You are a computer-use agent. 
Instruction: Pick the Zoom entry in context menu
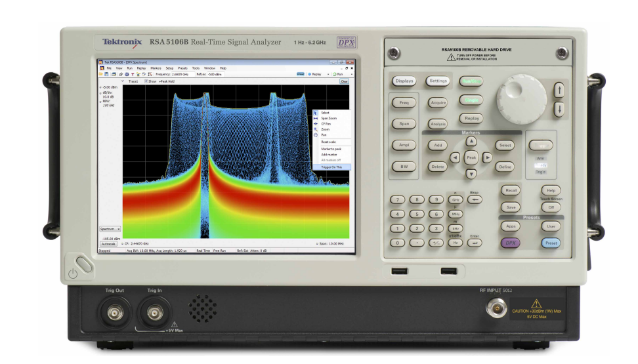331,129
